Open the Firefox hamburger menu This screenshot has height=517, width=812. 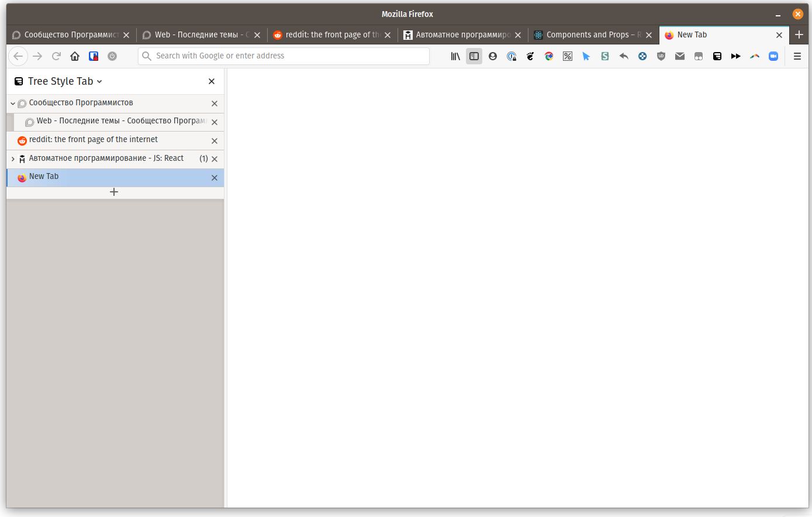797,56
